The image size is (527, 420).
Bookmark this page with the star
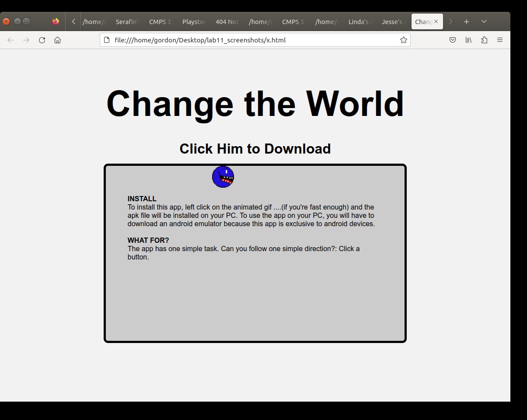point(403,40)
